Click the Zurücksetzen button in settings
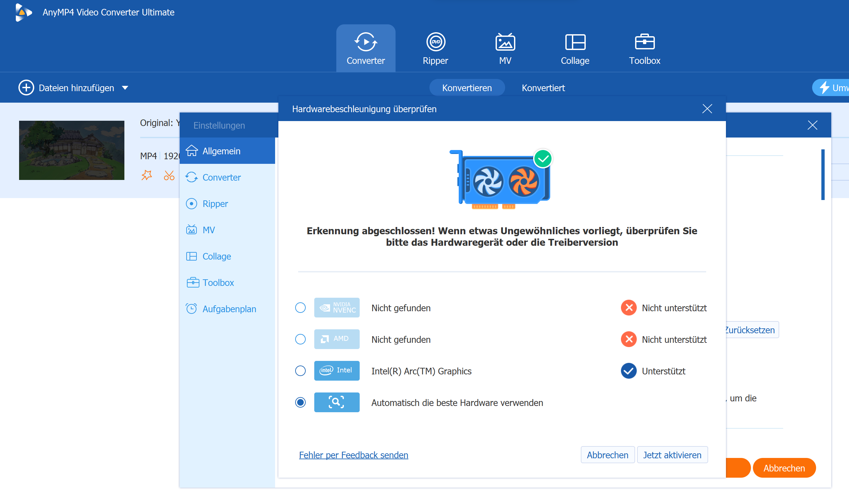The height and width of the screenshot is (504, 849). point(752,330)
